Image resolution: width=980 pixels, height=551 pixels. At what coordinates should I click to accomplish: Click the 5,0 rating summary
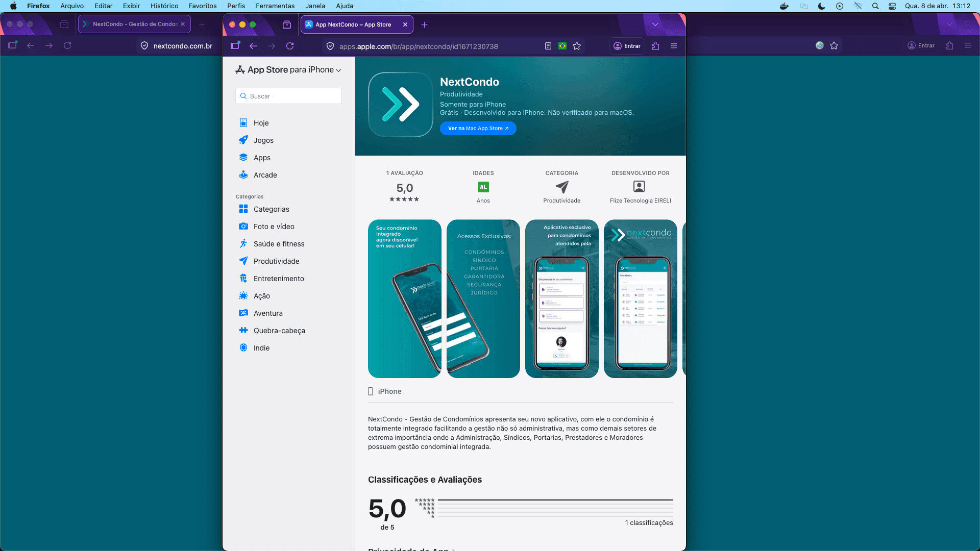click(x=405, y=188)
